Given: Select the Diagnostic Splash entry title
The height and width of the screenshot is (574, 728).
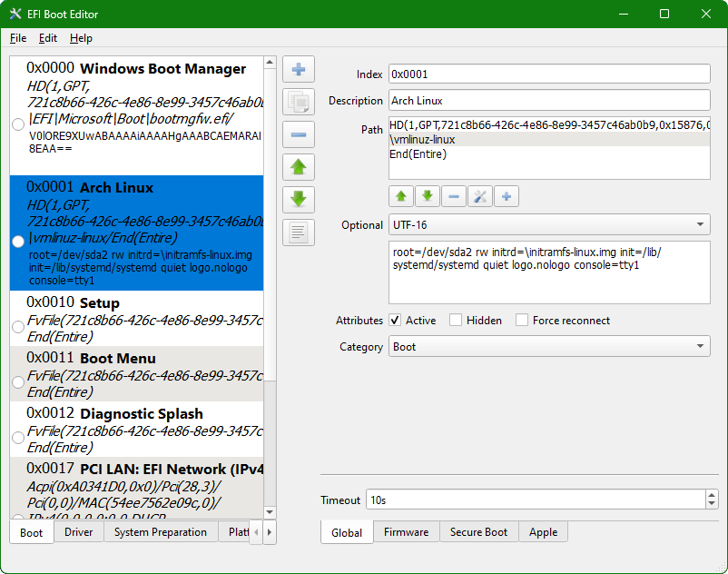Looking at the screenshot, I should click(x=142, y=414).
